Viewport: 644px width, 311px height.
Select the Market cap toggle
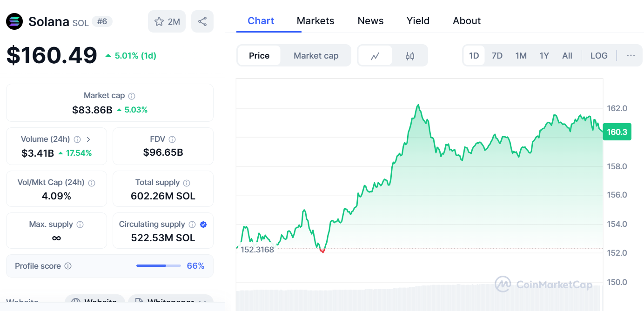coord(316,56)
